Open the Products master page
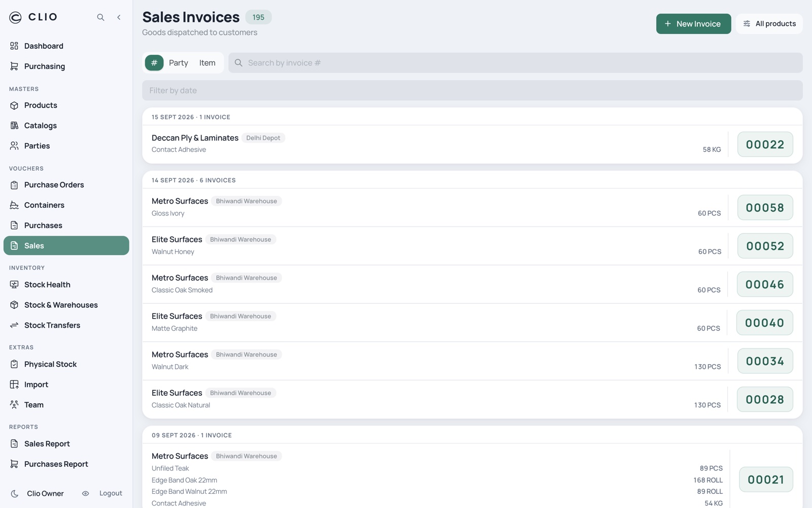812x508 pixels. [66, 105]
